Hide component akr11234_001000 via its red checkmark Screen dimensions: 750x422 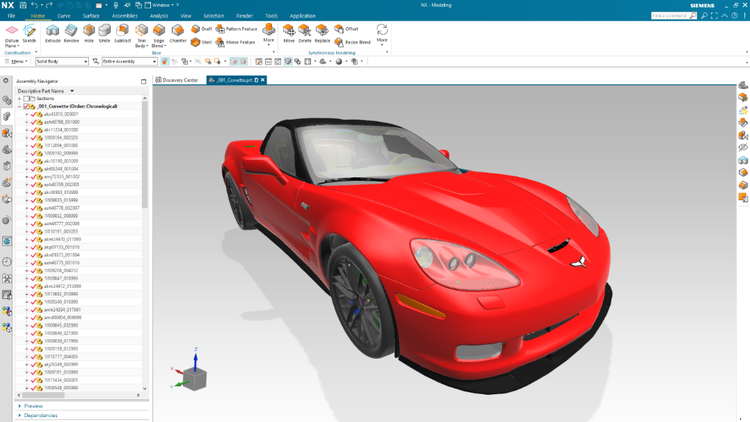coord(33,130)
